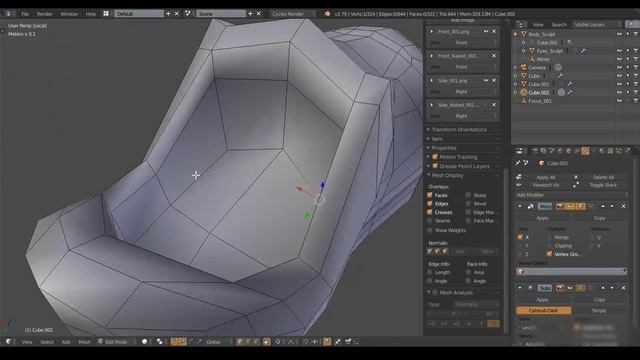Hide Cube.002 with its eye icon

point(620,92)
